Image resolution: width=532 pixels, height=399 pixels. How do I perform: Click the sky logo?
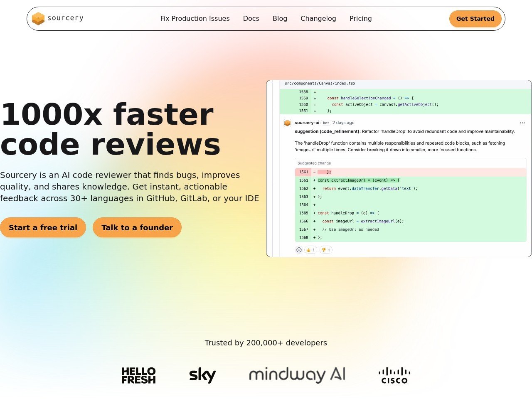click(202, 375)
